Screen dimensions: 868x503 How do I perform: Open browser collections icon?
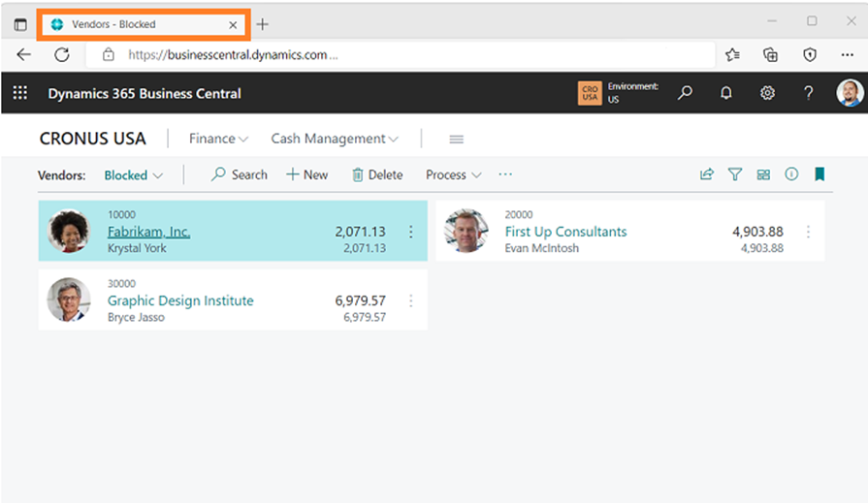(771, 55)
